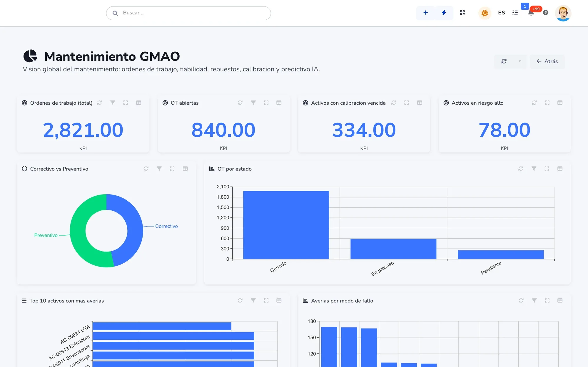Filter the OT abiertas widget

coord(253,103)
